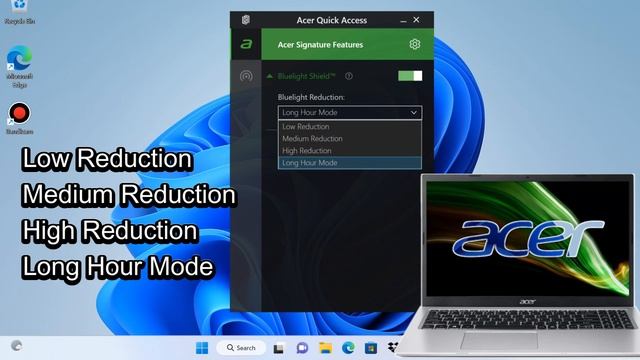Click the Acer Signature Features header
The width and height of the screenshot is (640, 360).
320,44
